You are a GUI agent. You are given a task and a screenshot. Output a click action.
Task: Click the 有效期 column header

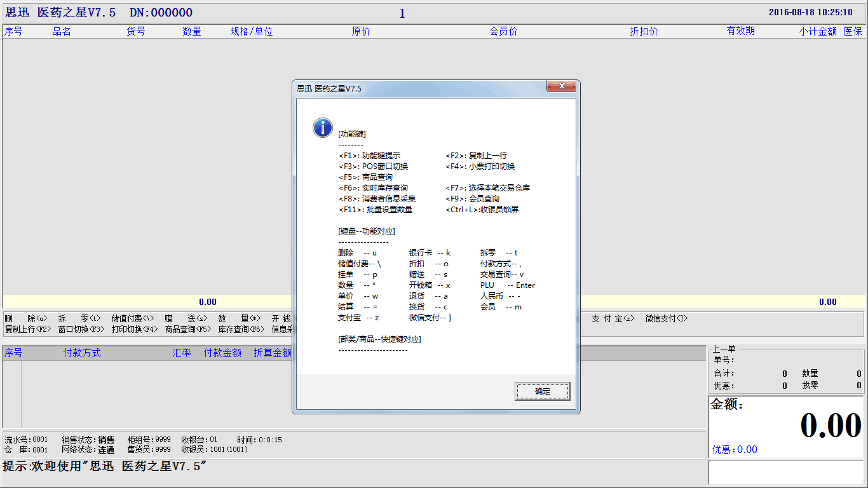coord(741,31)
